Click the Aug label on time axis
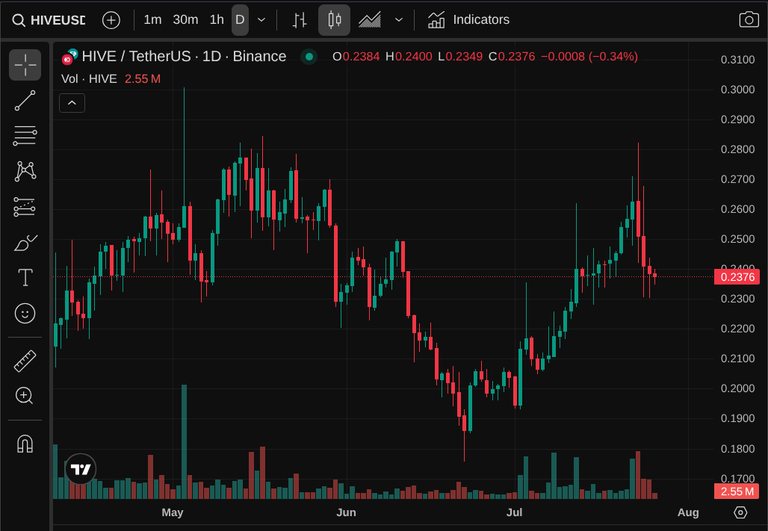The height and width of the screenshot is (531, 768). pyautogui.click(x=688, y=512)
